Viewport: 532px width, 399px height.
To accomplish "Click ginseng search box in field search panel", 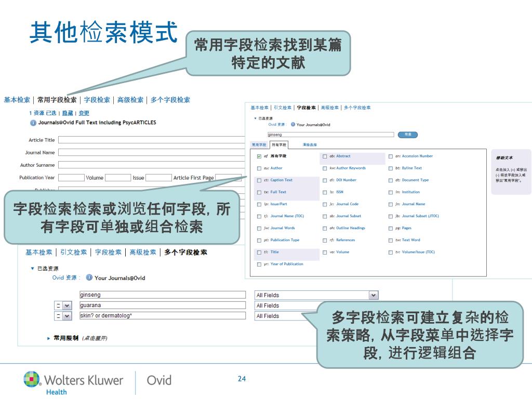I will point(330,135).
